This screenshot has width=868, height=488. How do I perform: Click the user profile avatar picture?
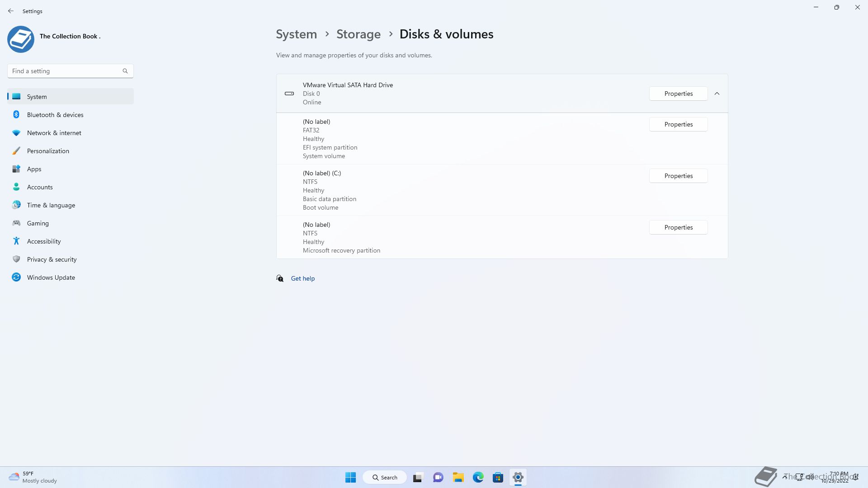(x=21, y=39)
